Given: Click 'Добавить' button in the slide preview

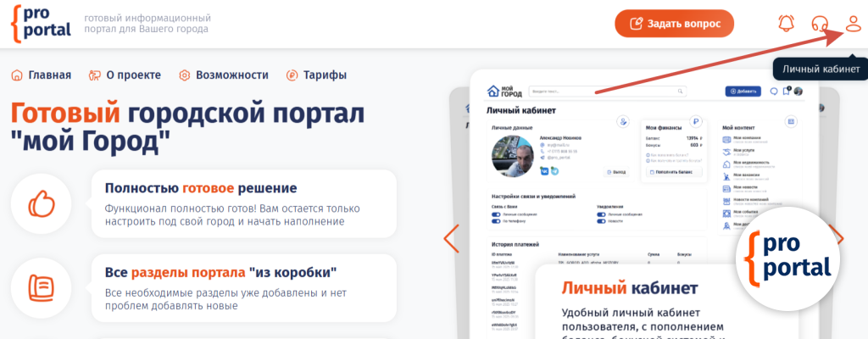Looking at the screenshot, I should coord(743,91).
